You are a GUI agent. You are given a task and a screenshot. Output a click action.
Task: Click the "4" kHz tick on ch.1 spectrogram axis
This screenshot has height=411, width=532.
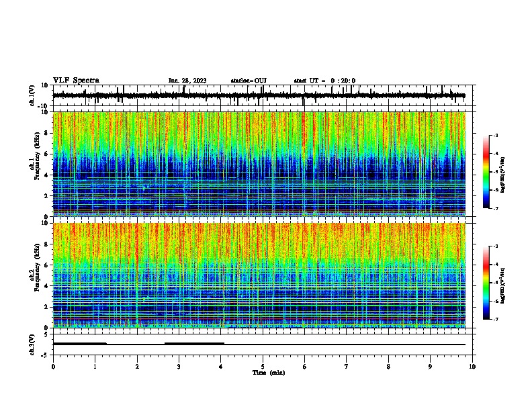47,175
